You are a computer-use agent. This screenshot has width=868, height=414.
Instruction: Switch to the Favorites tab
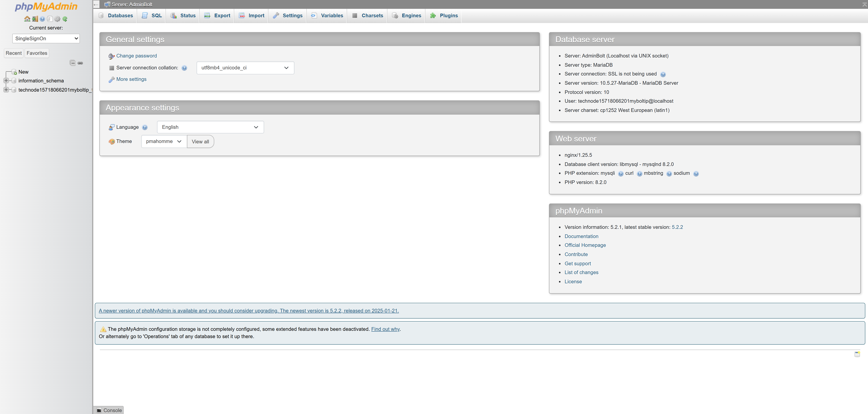36,53
